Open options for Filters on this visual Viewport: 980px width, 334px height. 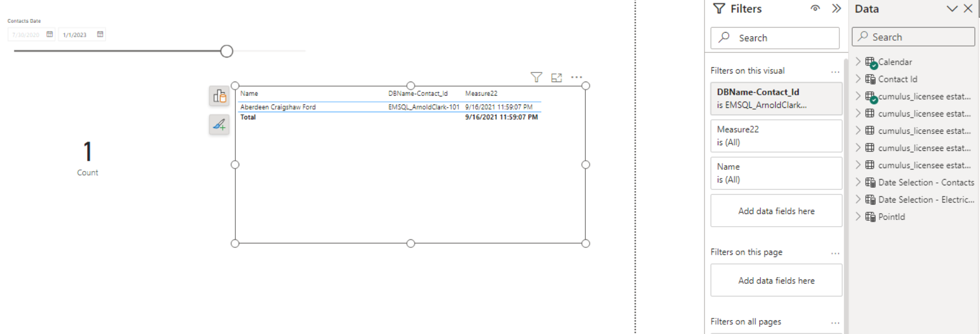[x=835, y=72]
